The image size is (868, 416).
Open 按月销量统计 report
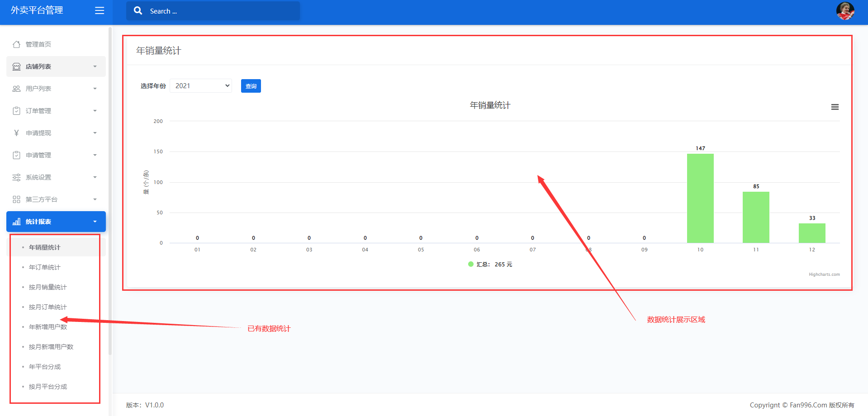(x=47, y=287)
